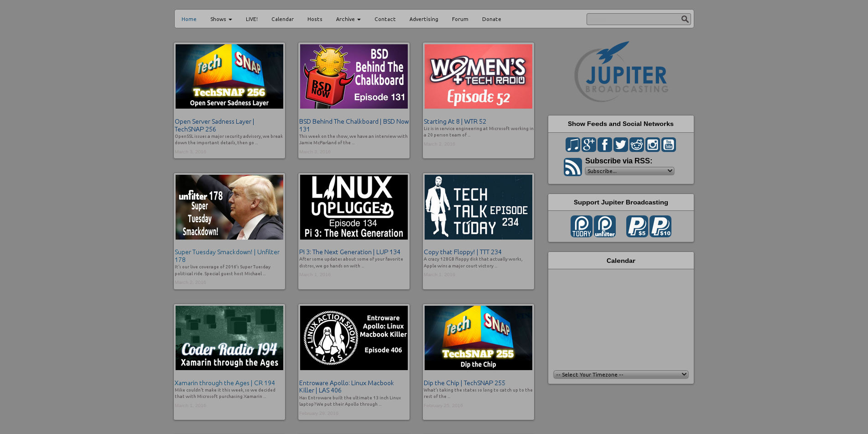Select Advertising in the navigation bar
This screenshot has width=868, height=434.
tap(424, 19)
